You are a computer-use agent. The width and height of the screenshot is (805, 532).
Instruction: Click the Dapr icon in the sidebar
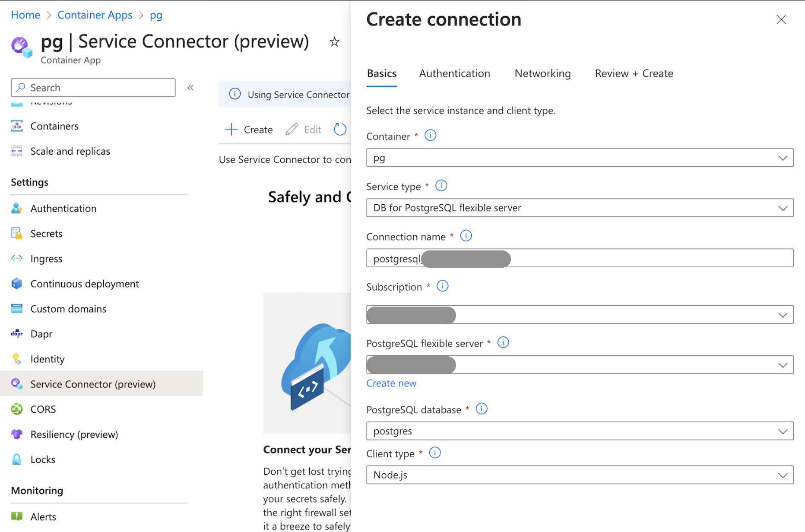pyautogui.click(x=17, y=333)
